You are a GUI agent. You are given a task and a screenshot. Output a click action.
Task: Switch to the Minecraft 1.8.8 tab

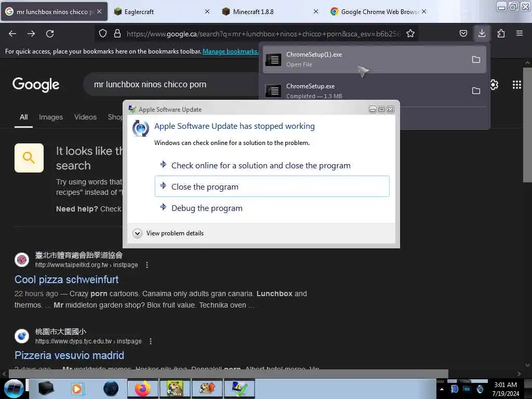click(x=270, y=11)
